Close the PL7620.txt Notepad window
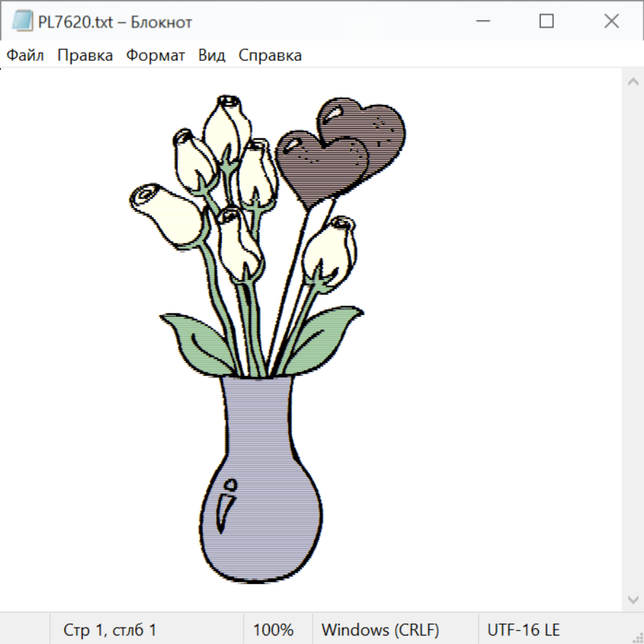 tap(611, 21)
